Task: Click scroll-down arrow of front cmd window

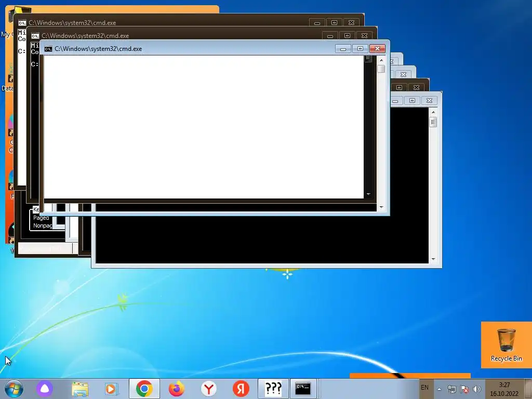Action: point(381,207)
